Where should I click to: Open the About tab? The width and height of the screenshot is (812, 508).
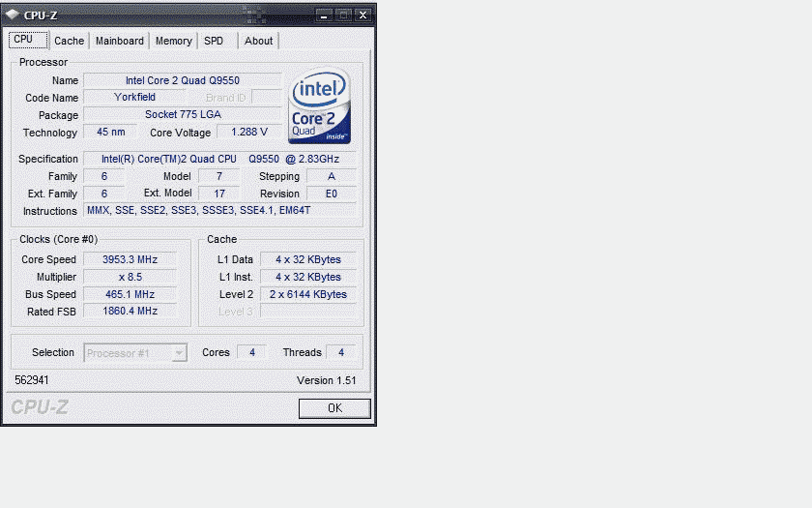[x=258, y=41]
